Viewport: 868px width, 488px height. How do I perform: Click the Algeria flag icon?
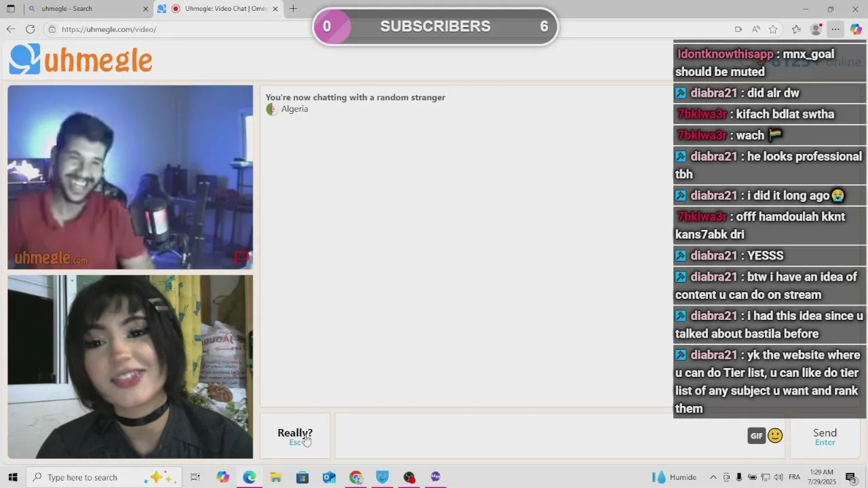click(272, 109)
